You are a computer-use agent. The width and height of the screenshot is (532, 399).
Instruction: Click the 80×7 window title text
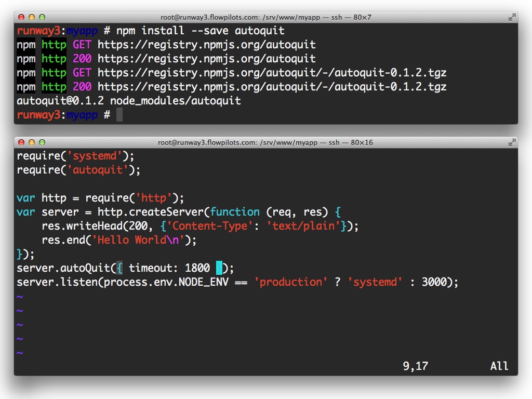pos(265,17)
